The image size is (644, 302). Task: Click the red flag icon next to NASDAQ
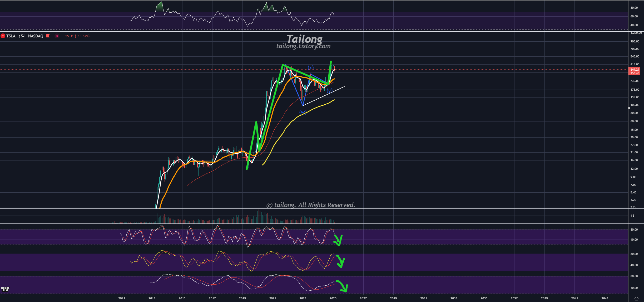coord(48,36)
